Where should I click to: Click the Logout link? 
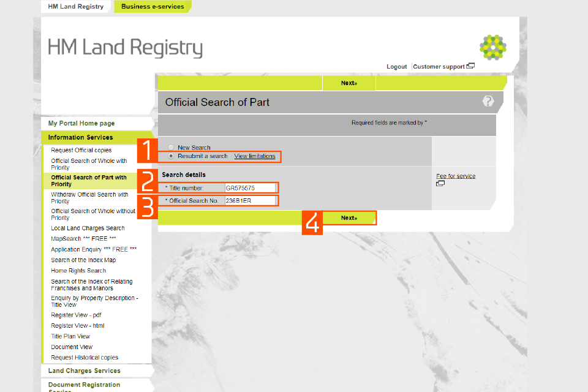(397, 67)
